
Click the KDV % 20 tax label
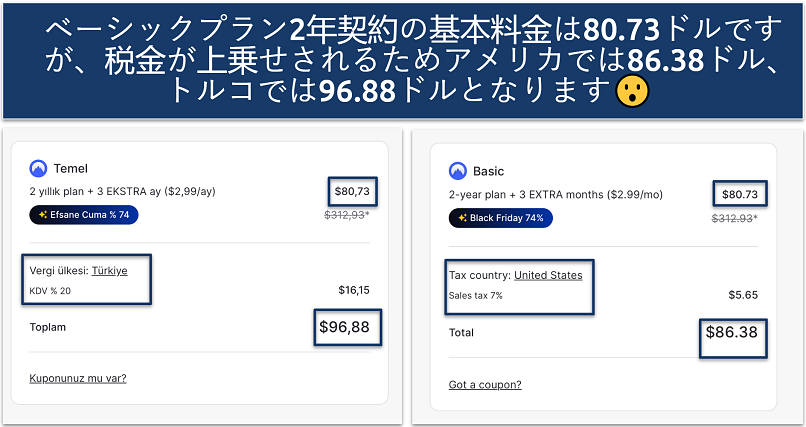point(51,291)
